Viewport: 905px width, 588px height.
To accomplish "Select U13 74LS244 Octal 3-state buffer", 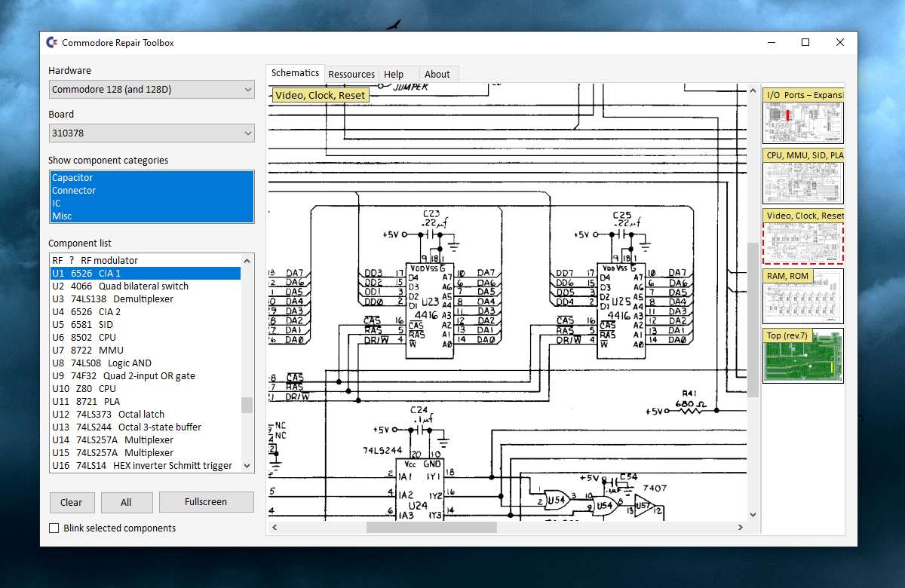I will [x=146, y=427].
